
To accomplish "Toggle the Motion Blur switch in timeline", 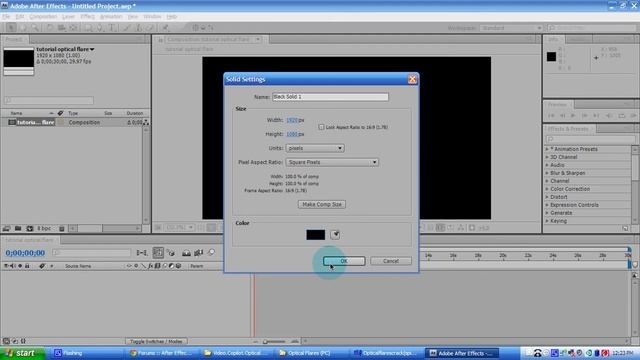I will pyautogui.click(x=211, y=253).
